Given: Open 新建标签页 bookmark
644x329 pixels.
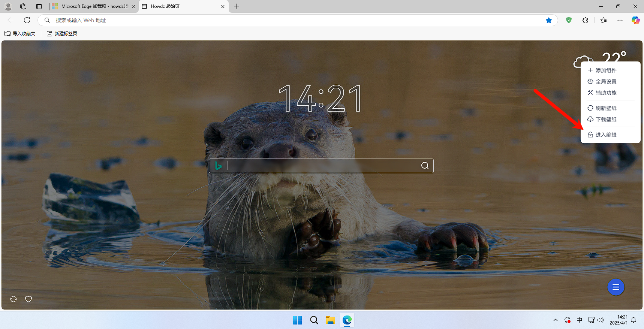Looking at the screenshot, I should coord(62,33).
